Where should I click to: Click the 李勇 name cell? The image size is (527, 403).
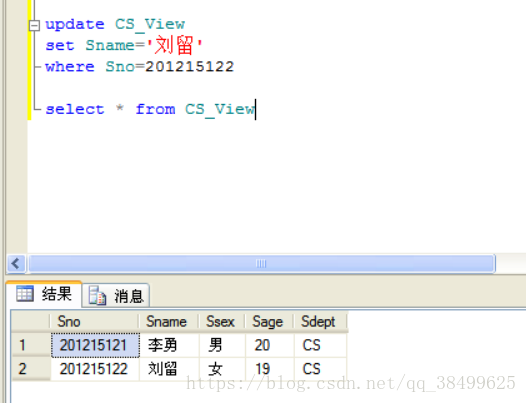169,345
